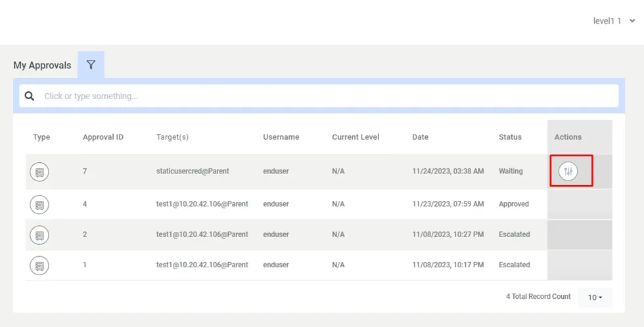Click the Date column header
The width and height of the screenshot is (644, 327).
click(420, 137)
